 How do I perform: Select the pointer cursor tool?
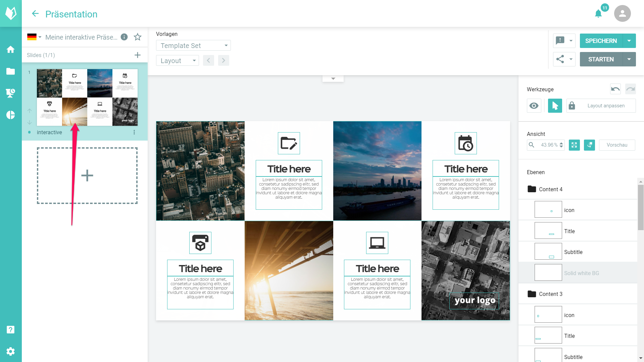click(555, 106)
